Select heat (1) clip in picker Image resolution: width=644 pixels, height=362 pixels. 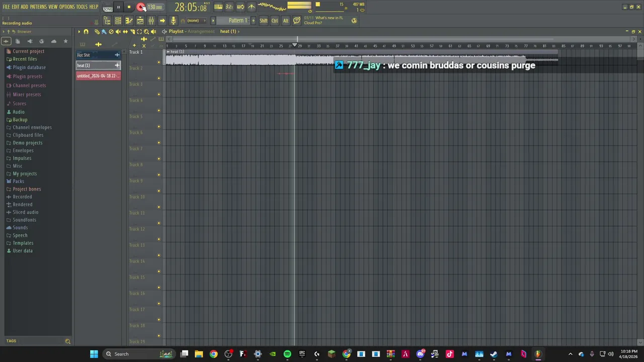click(x=98, y=65)
